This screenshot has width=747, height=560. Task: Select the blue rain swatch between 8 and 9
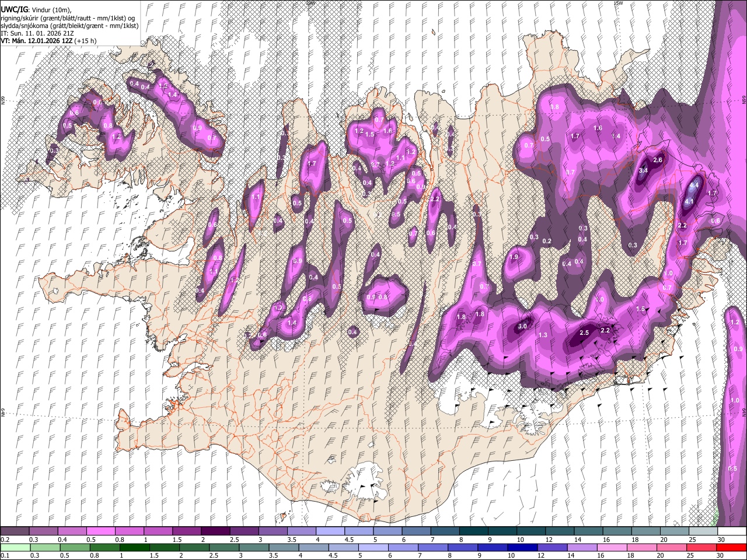pyautogui.click(x=462, y=547)
